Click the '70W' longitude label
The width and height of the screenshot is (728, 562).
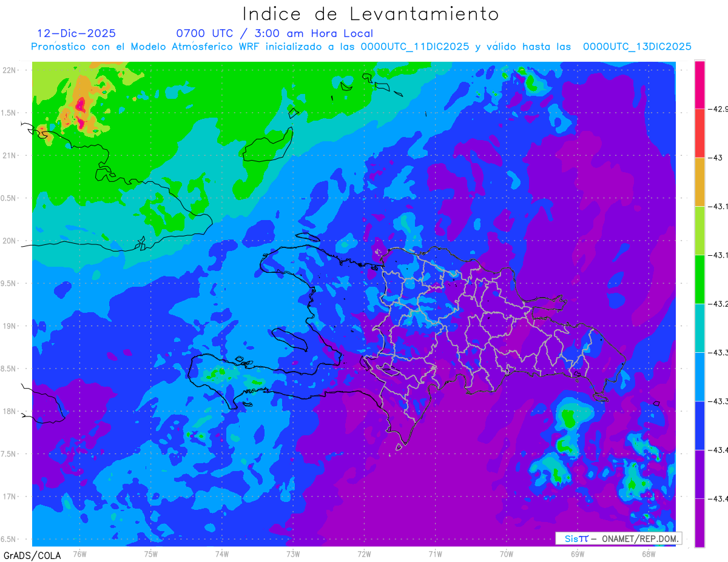point(507,554)
